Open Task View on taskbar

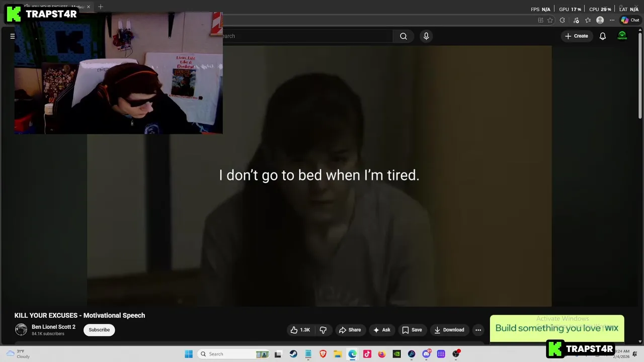pyautogui.click(x=278, y=354)
